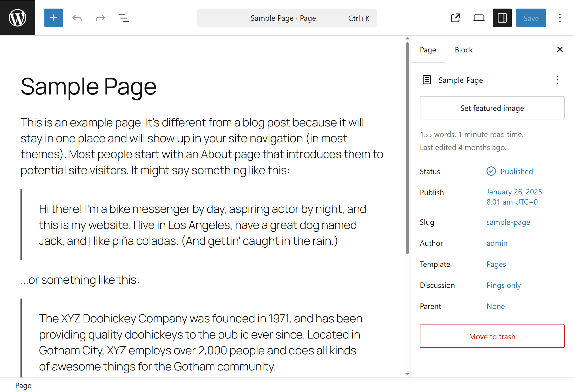Open the sample-page slug link
This screenshot has width=574, height=392.
pos(508,222)
